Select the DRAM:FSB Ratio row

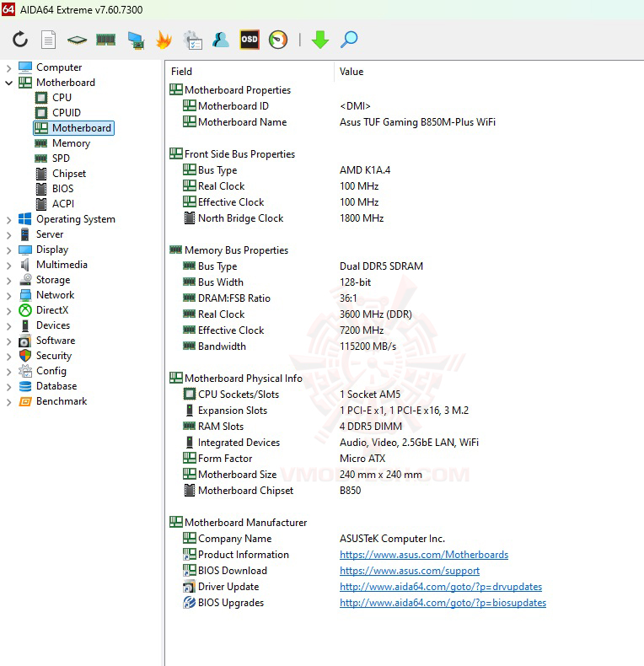click(271, 298)
